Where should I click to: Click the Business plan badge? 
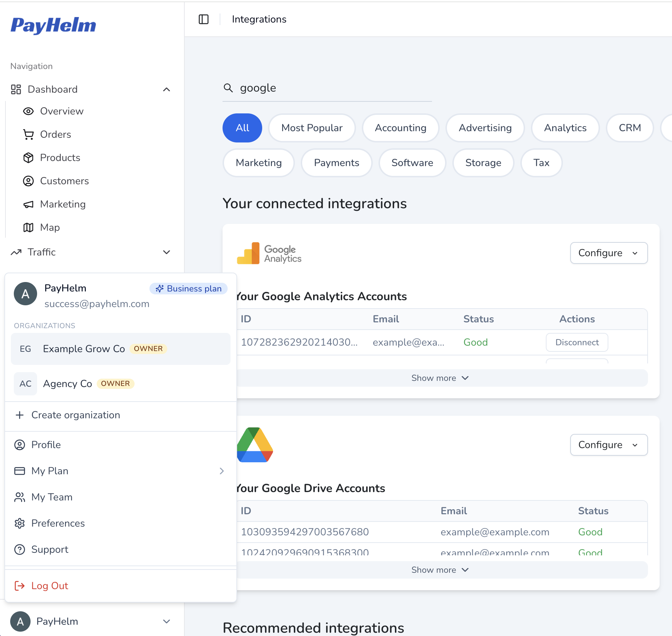click(x=188, y=289)
